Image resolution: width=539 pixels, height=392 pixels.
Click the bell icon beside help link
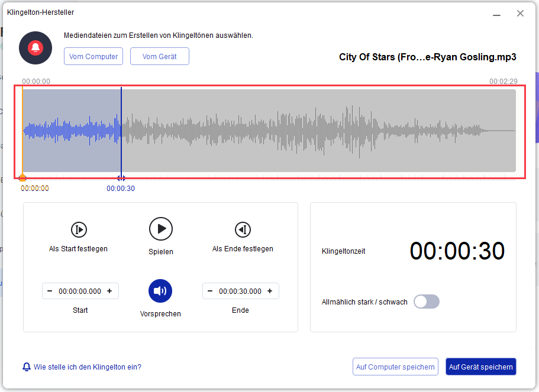click(x=26, y=367)
